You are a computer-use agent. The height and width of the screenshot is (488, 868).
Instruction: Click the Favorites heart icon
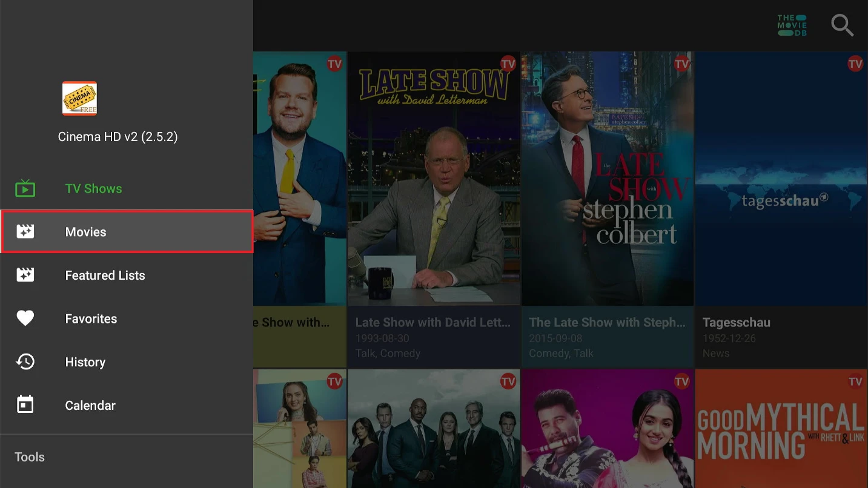tap(25, 318)
